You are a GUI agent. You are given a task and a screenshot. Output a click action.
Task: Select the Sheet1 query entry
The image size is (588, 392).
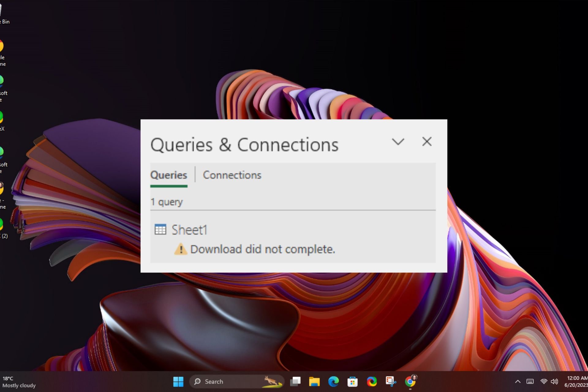pos(293,239)
